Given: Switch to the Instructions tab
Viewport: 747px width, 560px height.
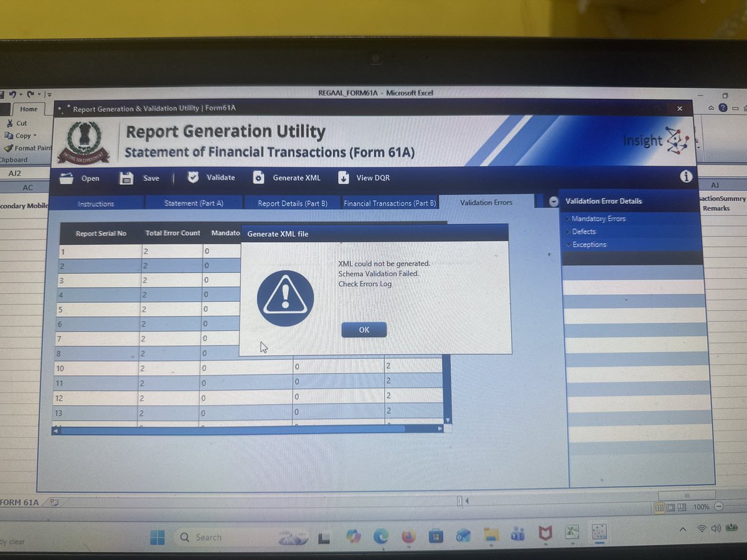Looking at the screenshot, I should (x=96, y=203).
